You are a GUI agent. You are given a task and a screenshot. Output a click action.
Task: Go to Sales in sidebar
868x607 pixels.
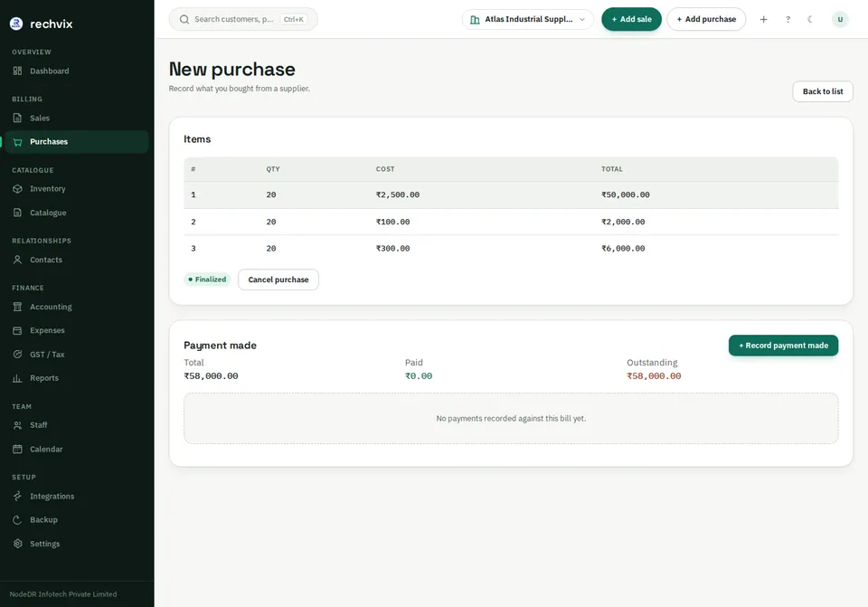point(76,118)
